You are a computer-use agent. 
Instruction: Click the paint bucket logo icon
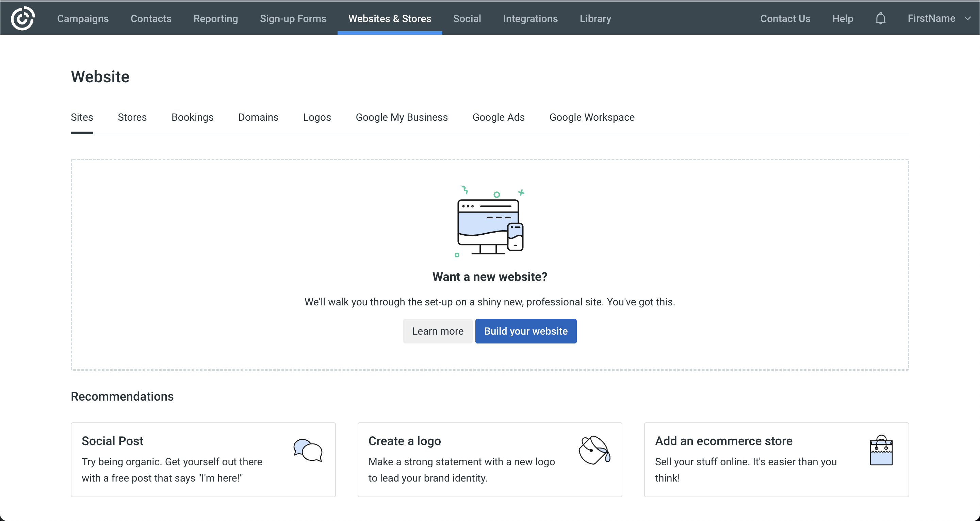pos(594,450)
